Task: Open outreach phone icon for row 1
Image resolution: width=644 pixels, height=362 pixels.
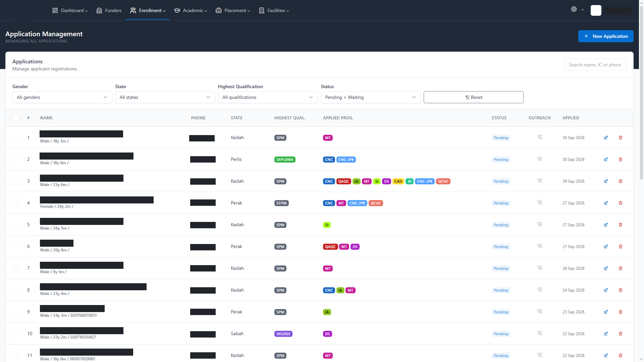Action: 540,137
